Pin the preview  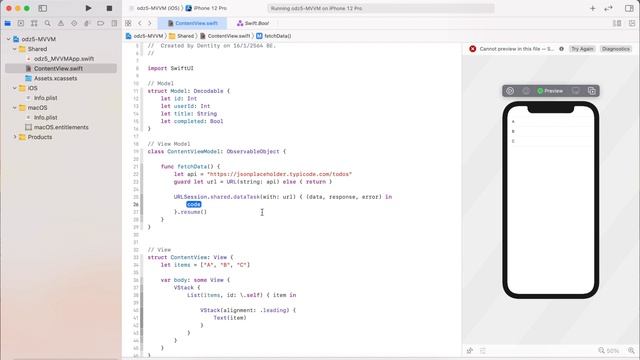tap(470, 351)
